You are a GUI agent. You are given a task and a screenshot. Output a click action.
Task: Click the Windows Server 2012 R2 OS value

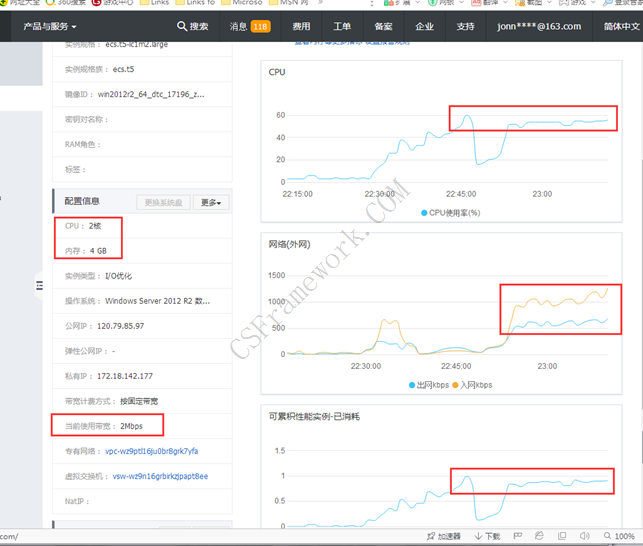[x=157, y=301]
